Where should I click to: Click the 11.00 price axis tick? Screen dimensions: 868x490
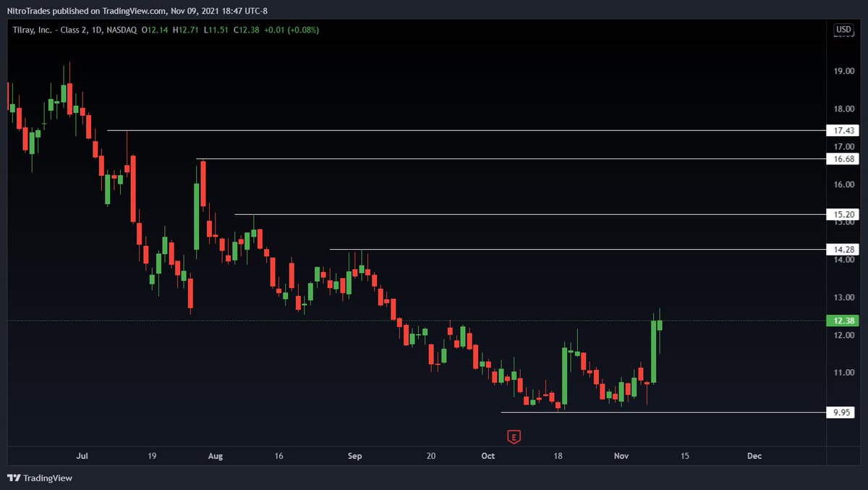pos(843,373)
